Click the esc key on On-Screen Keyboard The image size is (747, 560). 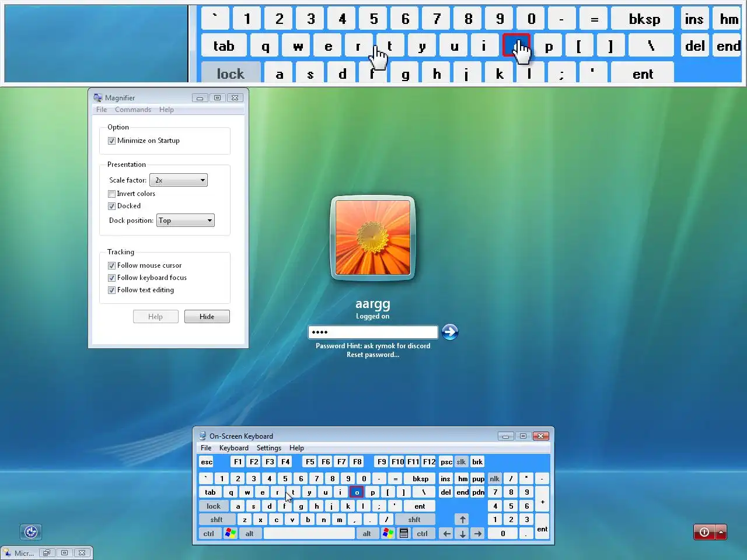(x=207, y=461)
